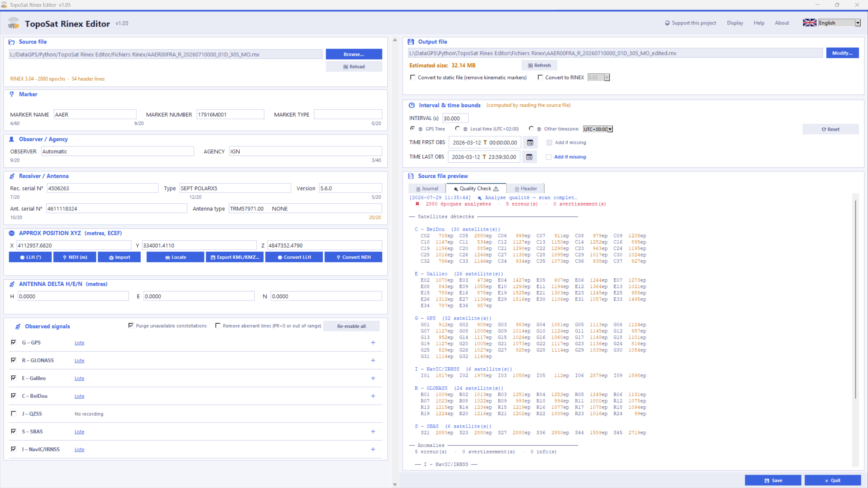Screen dimensions: 868x488
Task: Click the GPS Time globe icon
Action: coord(420,129)
